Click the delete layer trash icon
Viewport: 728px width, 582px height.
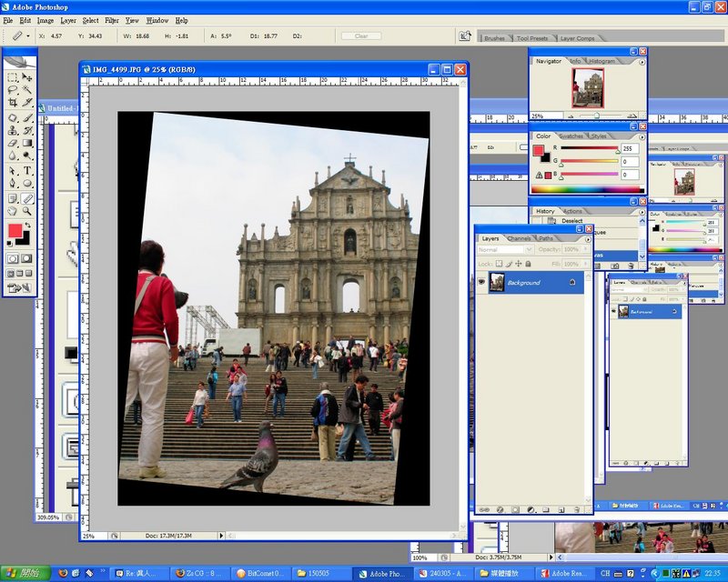tap(577, 509)
